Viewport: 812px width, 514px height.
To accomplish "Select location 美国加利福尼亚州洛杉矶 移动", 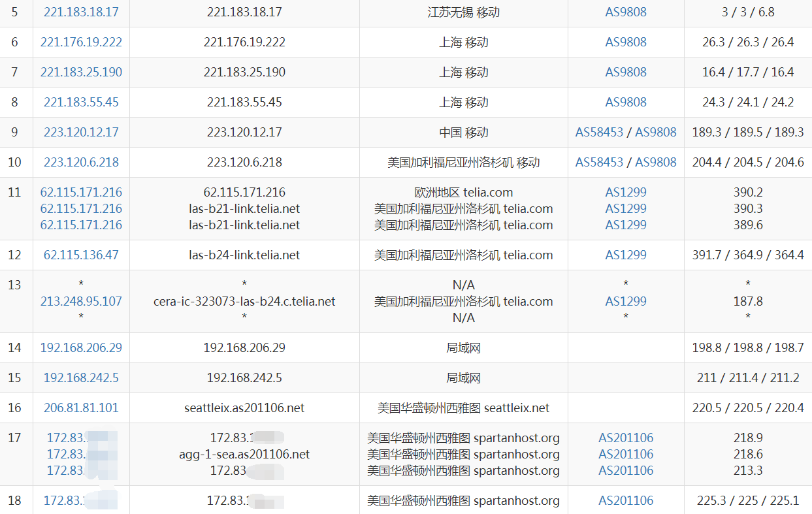I will point(463,163).
